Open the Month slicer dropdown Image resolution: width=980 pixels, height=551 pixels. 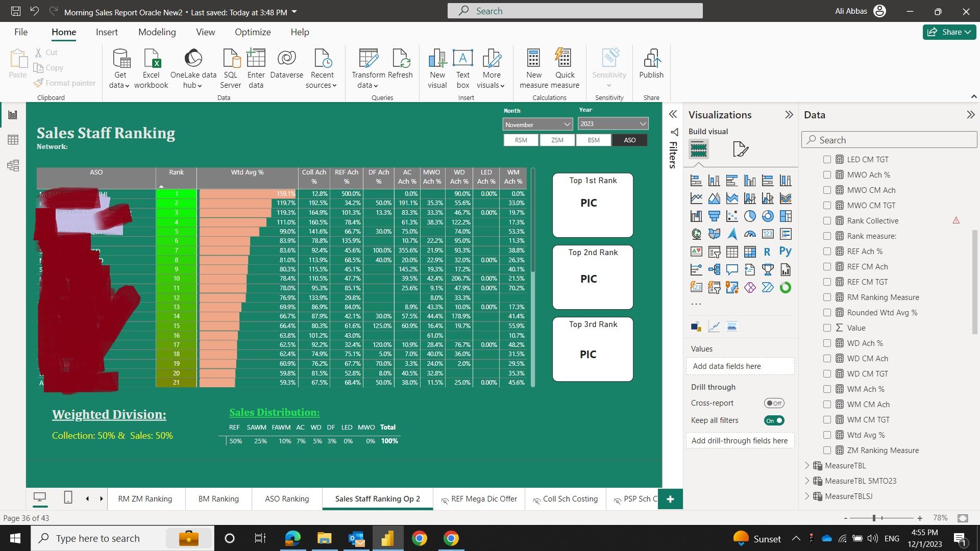537,124
